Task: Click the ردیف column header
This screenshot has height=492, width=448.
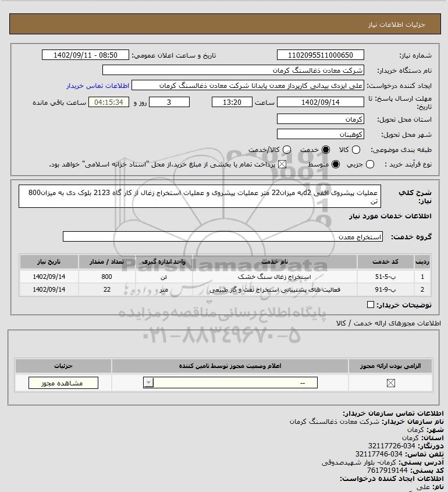Action: click(x=422, y=261)
